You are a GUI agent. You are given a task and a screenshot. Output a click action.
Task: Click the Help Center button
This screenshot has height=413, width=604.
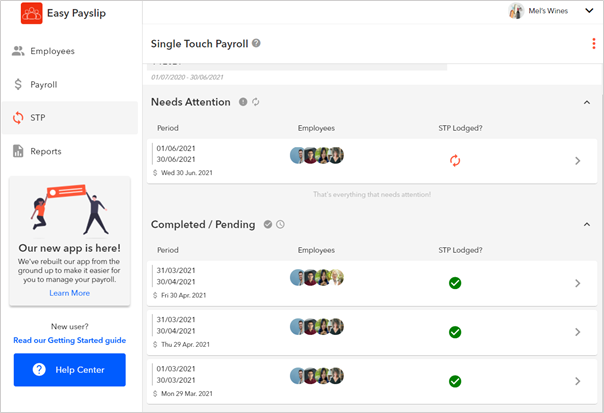(x=70, y=370)
